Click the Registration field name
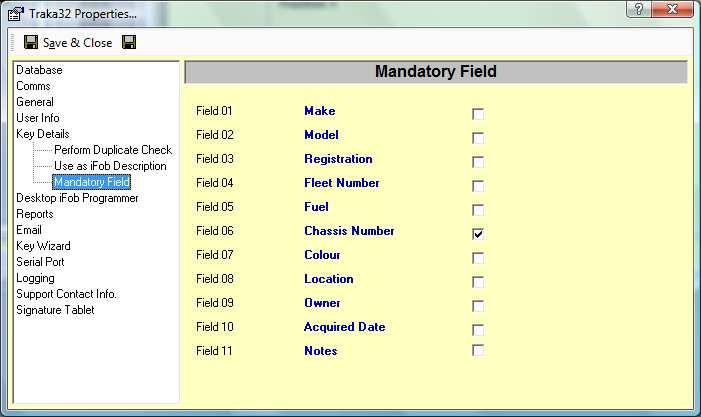 coord(338,159)
